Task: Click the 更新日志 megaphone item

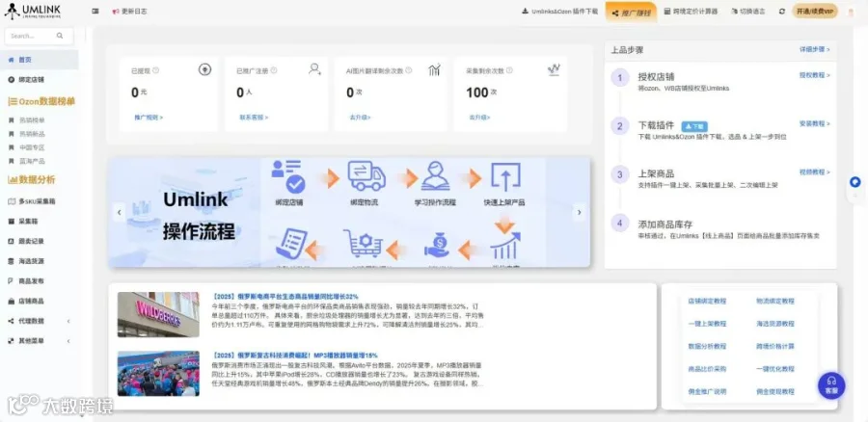Action: click(x=129, y=11)
